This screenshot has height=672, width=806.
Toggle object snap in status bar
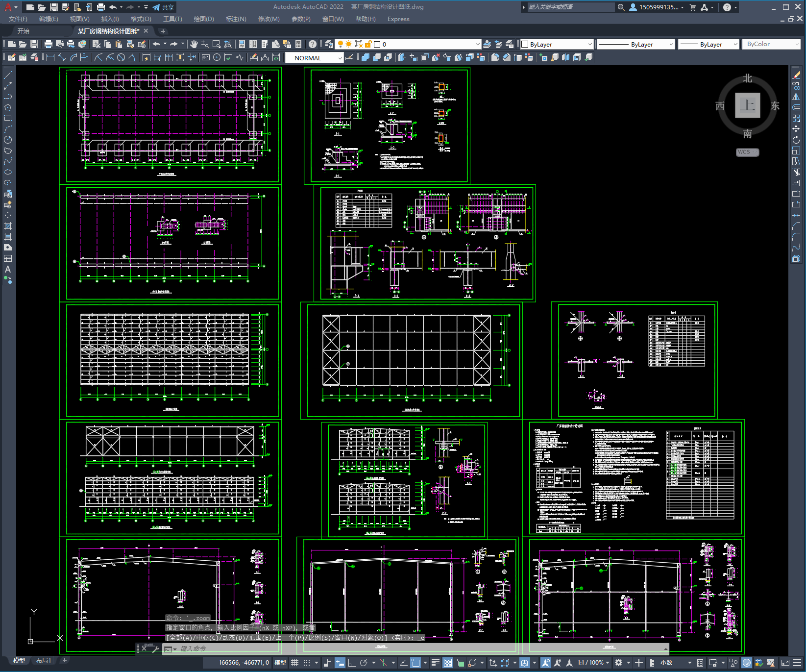[x=415, y=663]
